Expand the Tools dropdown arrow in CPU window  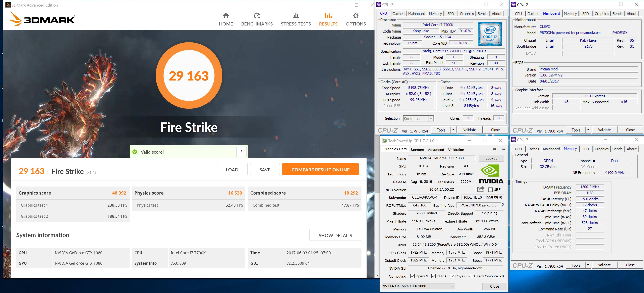coord(453,130)
